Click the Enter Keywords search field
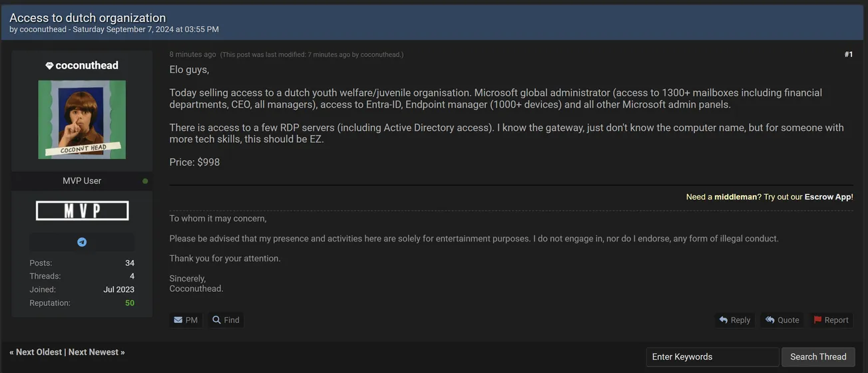Viewport: 868px width, 373px height. coord(712,357)
